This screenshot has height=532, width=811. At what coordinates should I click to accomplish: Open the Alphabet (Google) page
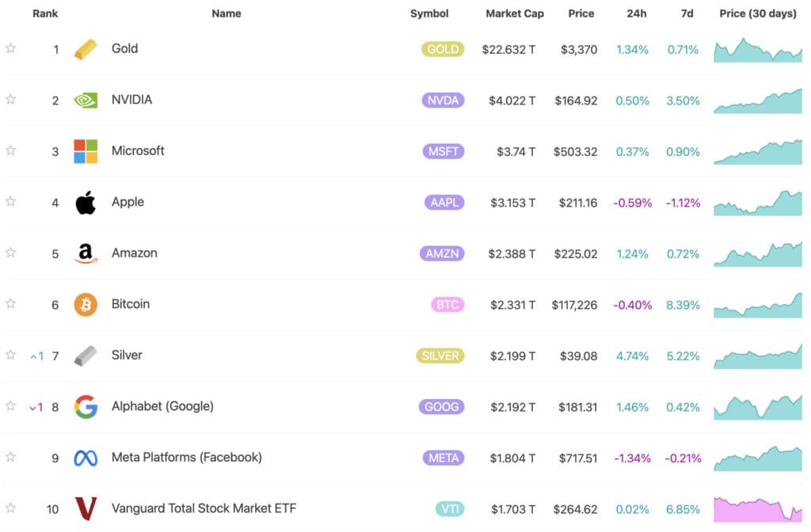[x=162, y=406]
